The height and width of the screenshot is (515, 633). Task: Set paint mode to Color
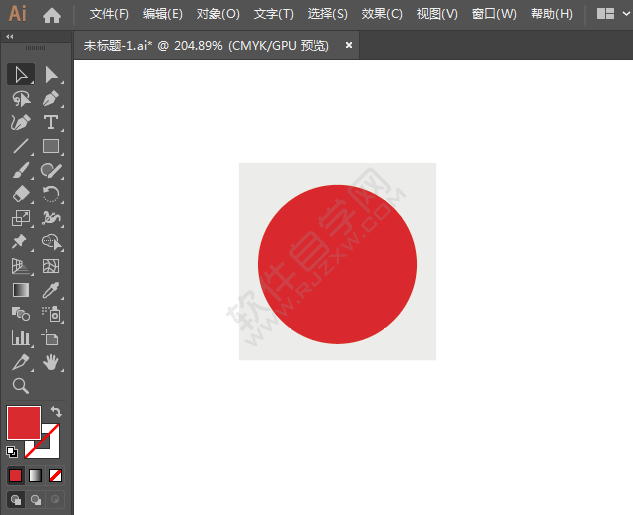(x=15, y=476)
